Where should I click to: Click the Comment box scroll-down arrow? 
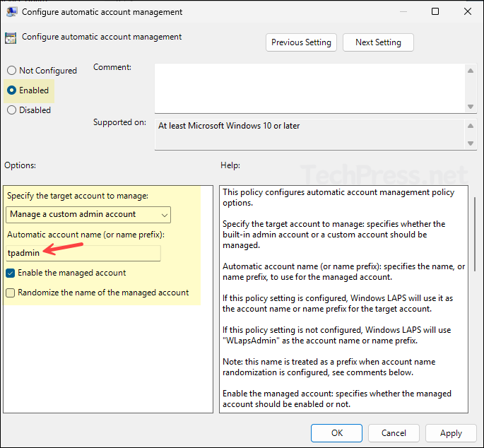471,107
